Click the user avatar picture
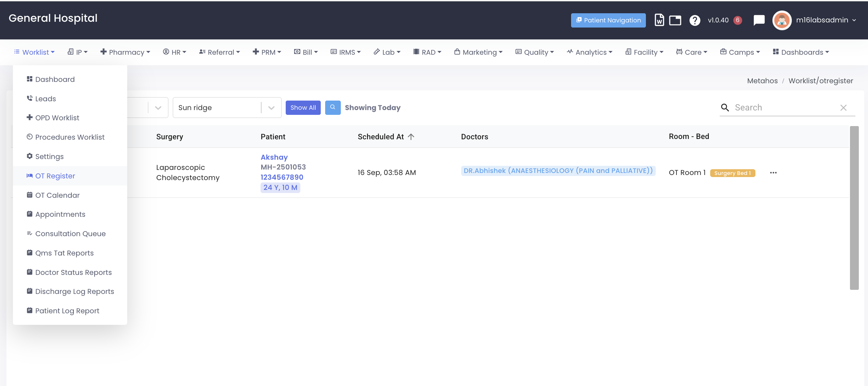This screenshot has height=386, width=868. point(782,20)
